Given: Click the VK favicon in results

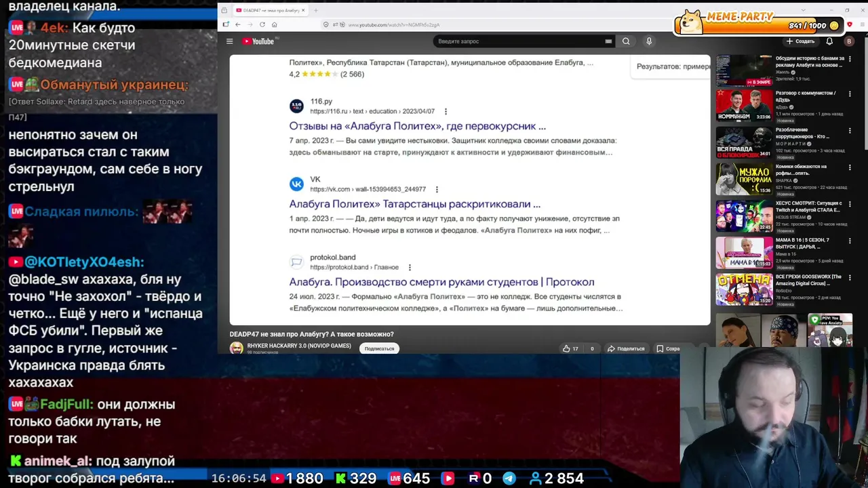Looking at the screenshot, I should click(296, 184).
